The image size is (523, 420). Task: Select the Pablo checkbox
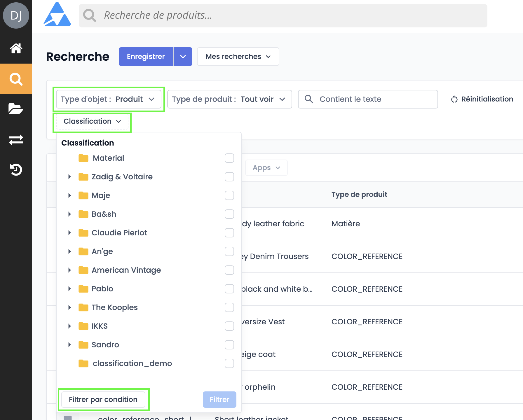coord(229,289)
